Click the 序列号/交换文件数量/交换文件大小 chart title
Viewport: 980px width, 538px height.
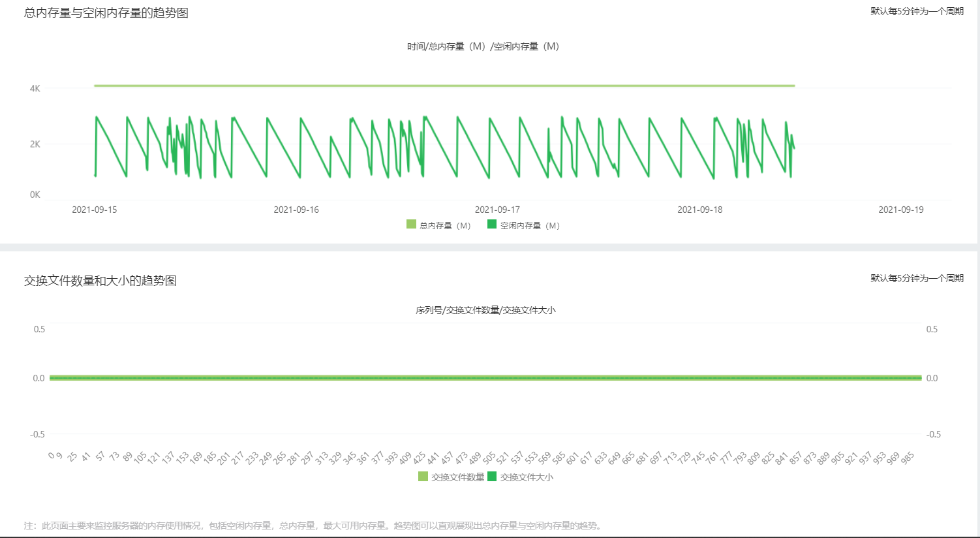(485, 310)
